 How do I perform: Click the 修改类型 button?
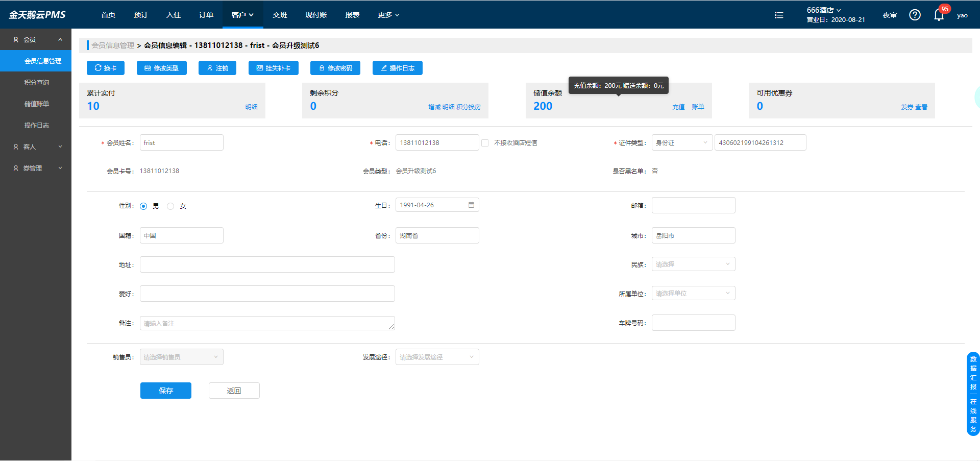(x=161, y=68)
